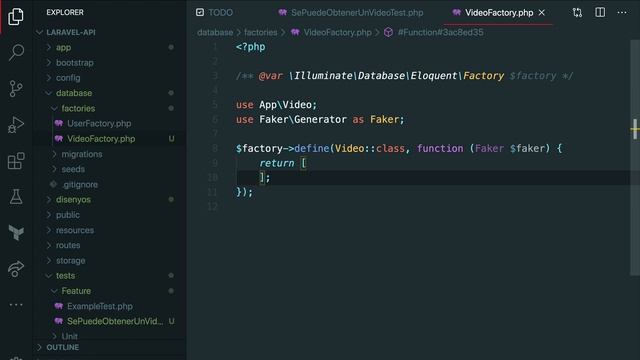
Task: Split the editor to the right
Action: (x=600, y=13)
